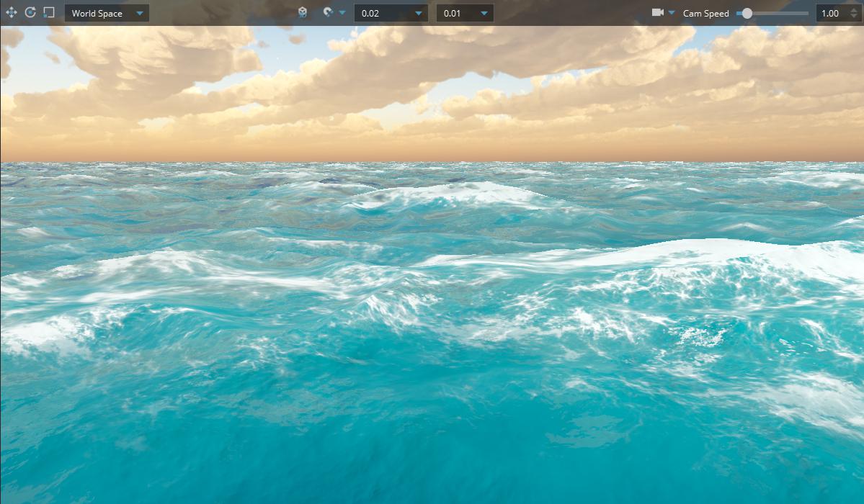Image resolution: width=864 pixels, height=504 pixels.
Task: Open the World Space dropdown
Action: tap(107, 13)
